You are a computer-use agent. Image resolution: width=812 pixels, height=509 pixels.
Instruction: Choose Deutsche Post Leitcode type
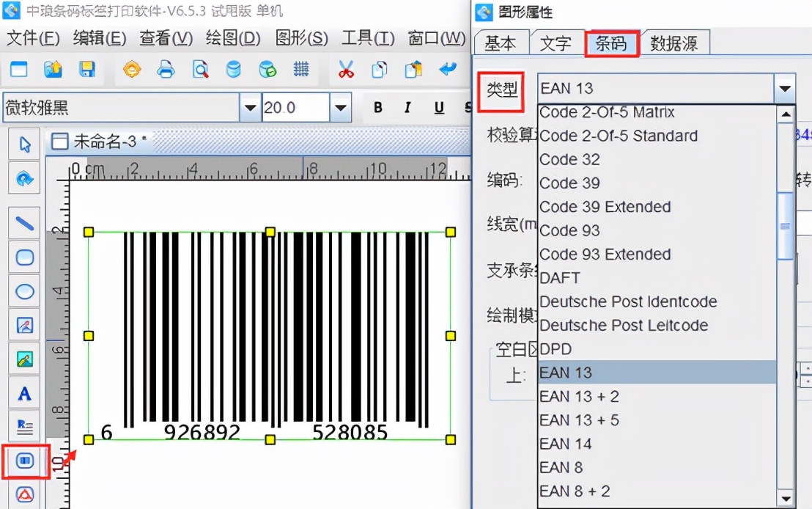657,325
